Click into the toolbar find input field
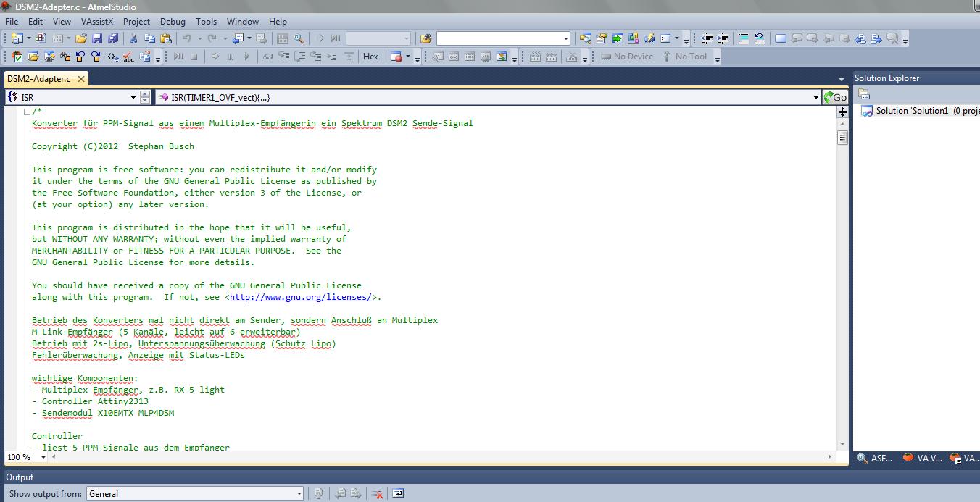Screen dimensions: 980x502 (499, 38)
